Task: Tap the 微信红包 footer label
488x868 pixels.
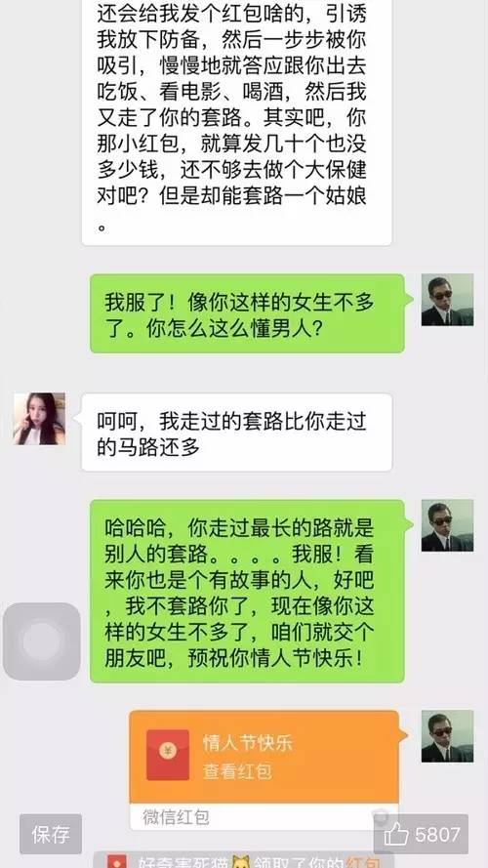Action: [x=176, y=816]
